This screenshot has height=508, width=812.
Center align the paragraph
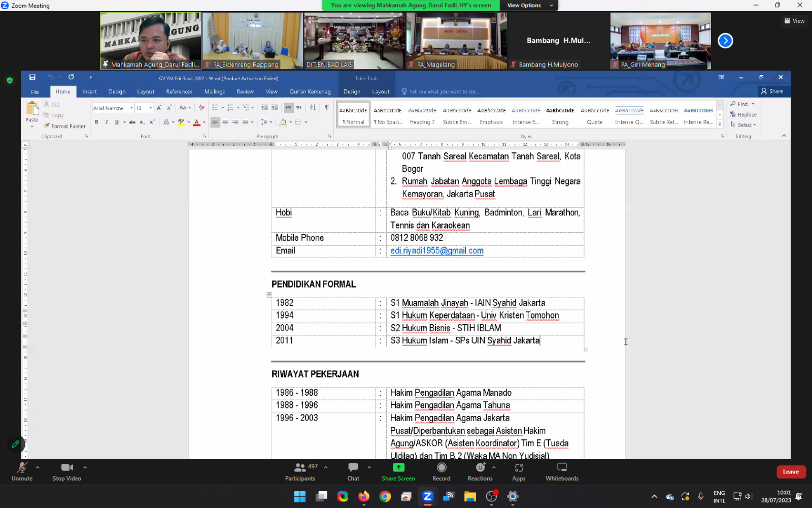(x=225, y=122)
